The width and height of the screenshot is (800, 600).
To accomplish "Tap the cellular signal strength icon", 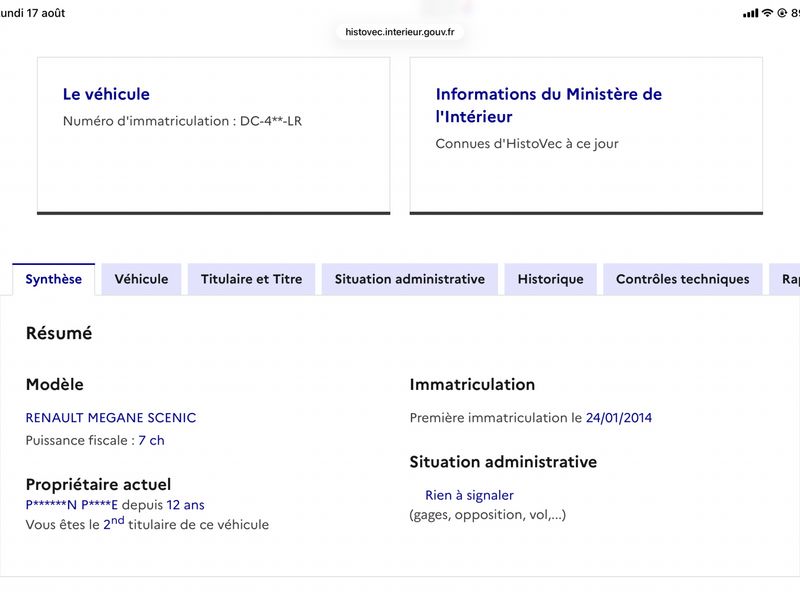I will click(x=751, y=13).
